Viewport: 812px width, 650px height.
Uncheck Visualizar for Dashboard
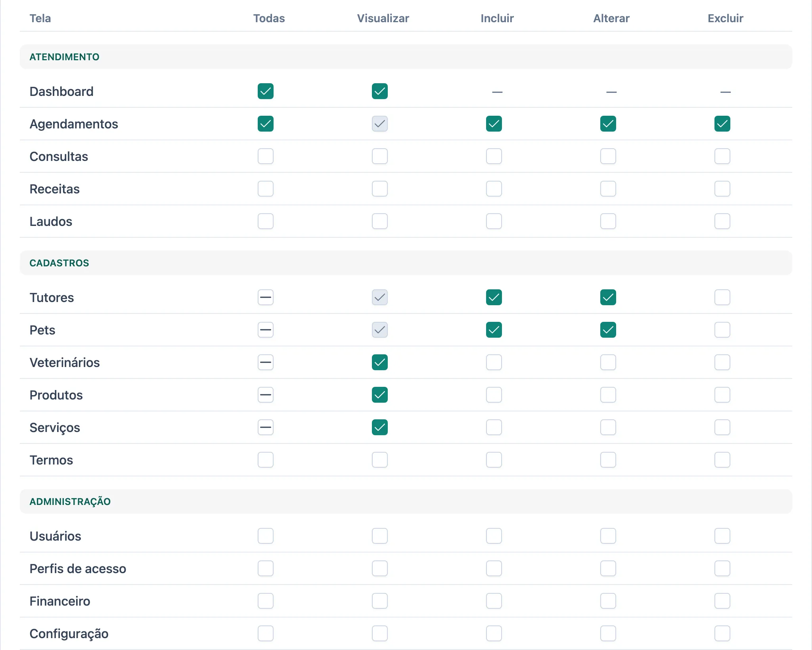point(380,91)
